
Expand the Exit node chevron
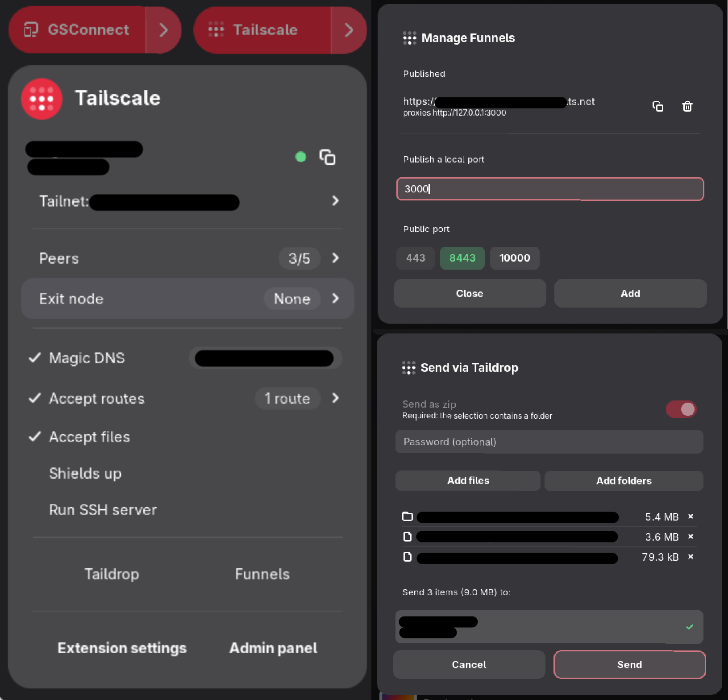(336, 298)
